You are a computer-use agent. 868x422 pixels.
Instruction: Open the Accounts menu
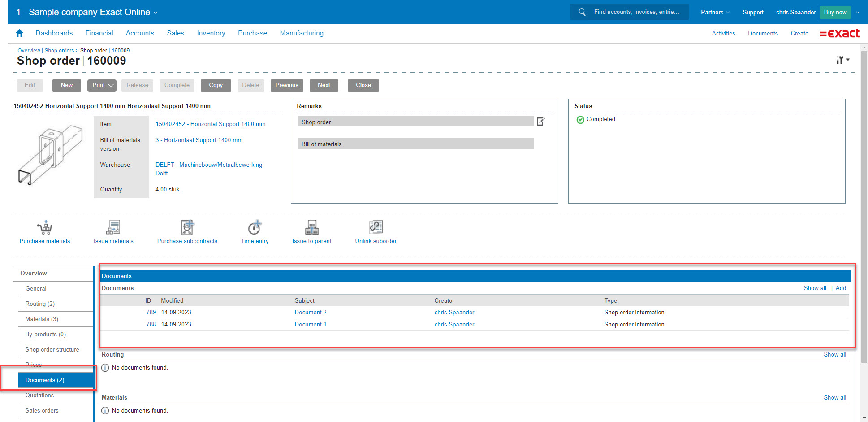click(x=140, y=33)
